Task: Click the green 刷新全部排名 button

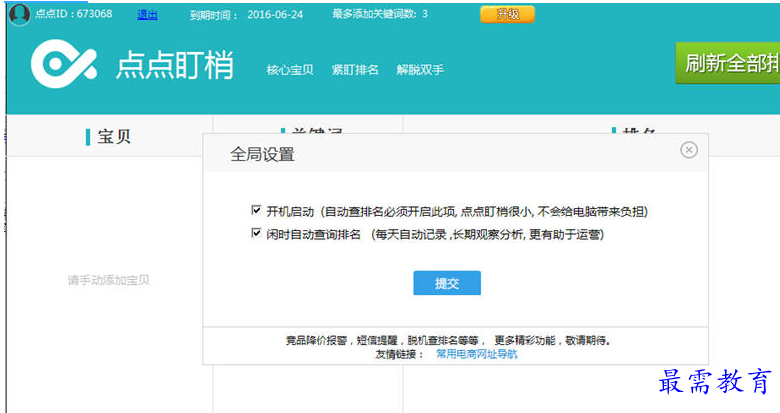Action: coord(728,63)
